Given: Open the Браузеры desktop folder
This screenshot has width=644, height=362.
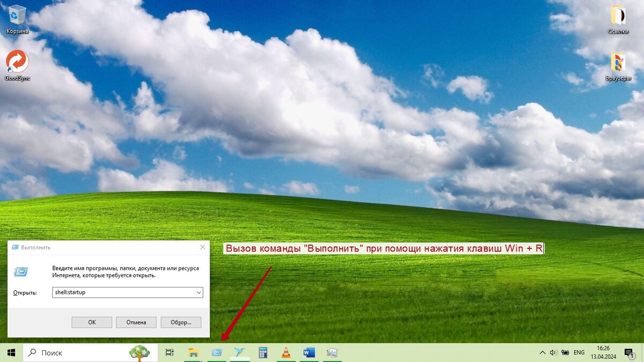Looking at the screenshot, I should click(618, 67).
